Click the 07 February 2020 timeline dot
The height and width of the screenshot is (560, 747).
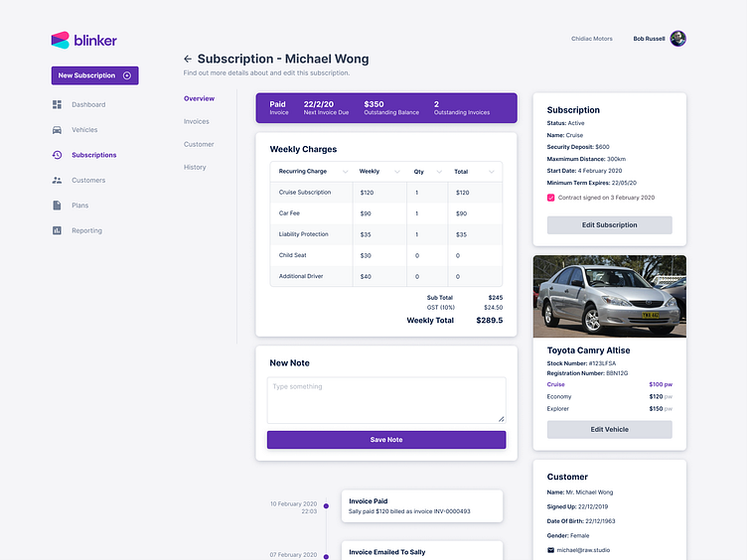coord(327,557)
